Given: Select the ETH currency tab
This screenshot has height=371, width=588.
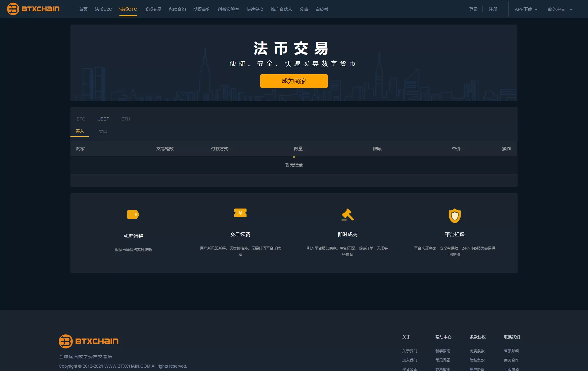Looking at the screenshot, I should click(x=126, y=119).
